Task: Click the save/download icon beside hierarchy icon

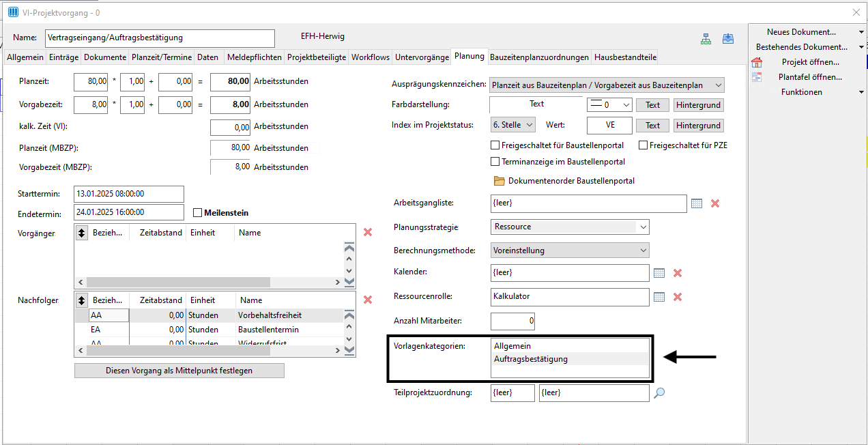Action: 728,39
